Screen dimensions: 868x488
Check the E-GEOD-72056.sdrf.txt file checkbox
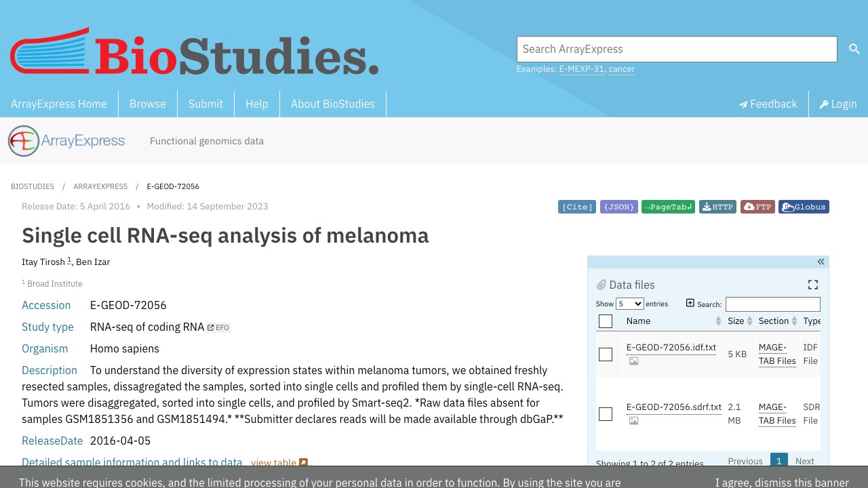606,414
